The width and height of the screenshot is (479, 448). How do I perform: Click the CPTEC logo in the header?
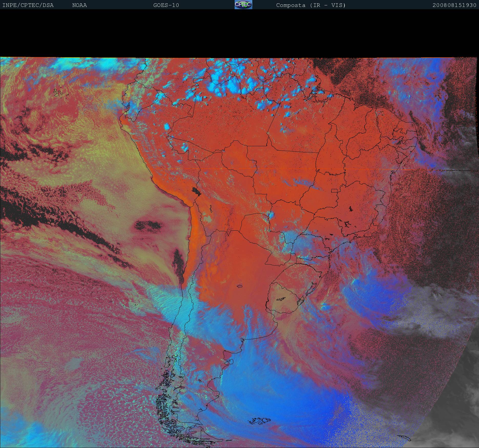click(x=243, y=5)
